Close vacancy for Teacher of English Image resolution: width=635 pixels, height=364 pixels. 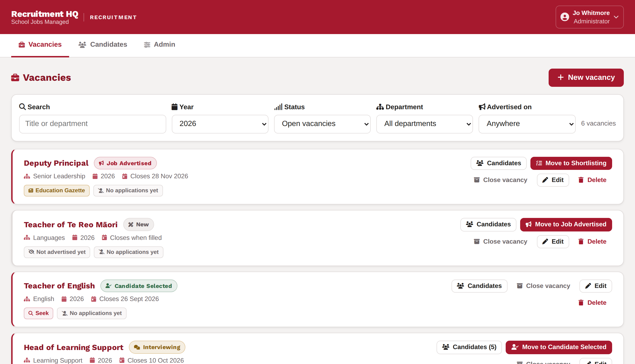[x=543, y=286]
